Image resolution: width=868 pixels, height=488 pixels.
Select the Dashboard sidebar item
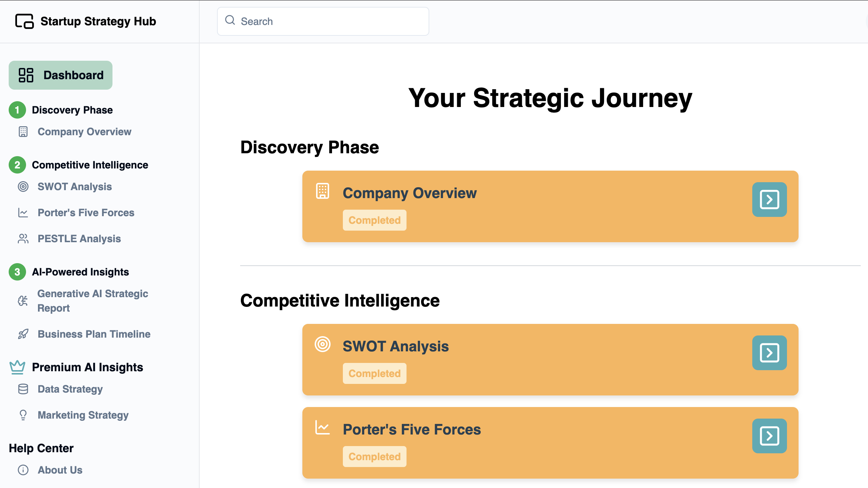coord(60,75)
